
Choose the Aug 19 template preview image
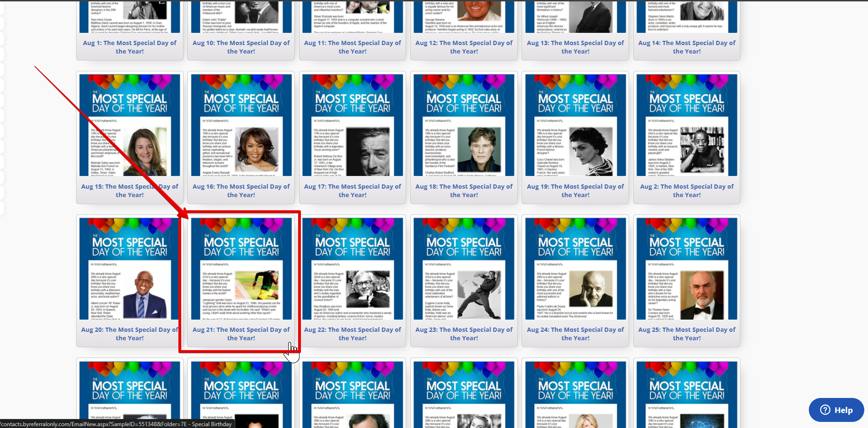click(576, 125)
